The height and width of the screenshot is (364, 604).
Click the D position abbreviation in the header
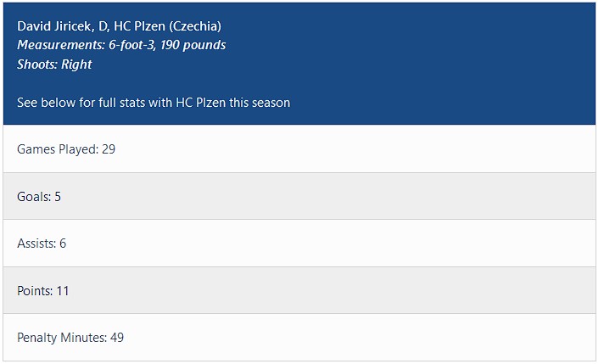(x=100, y=26)
